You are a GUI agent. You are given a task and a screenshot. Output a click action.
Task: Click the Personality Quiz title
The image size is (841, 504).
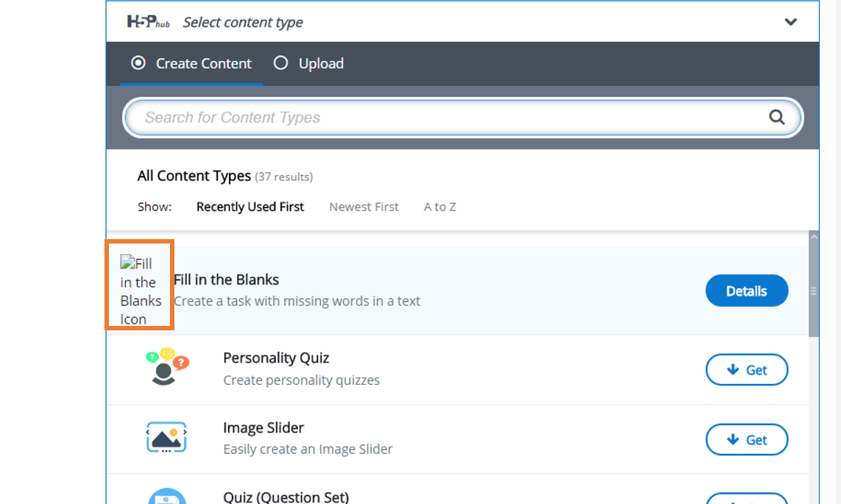pyautogui.click(x=276, y=358)
